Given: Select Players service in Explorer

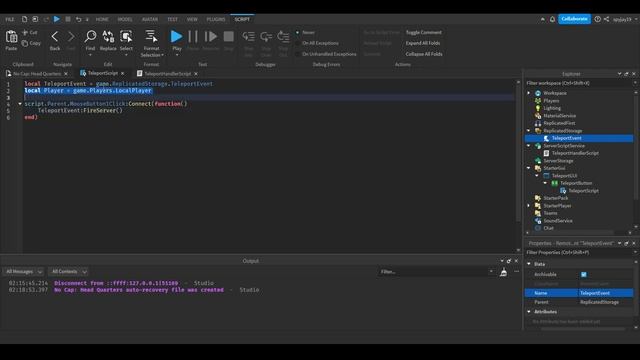Looking at the screenshot, I should 551,101.
